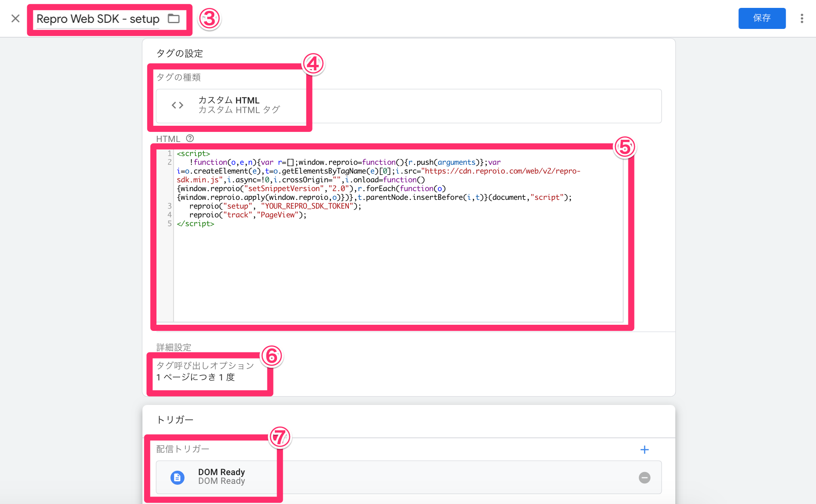
Task: Click the YOUR_REPRO_SDK_TOKEN string in code
Action: [307, 206]
